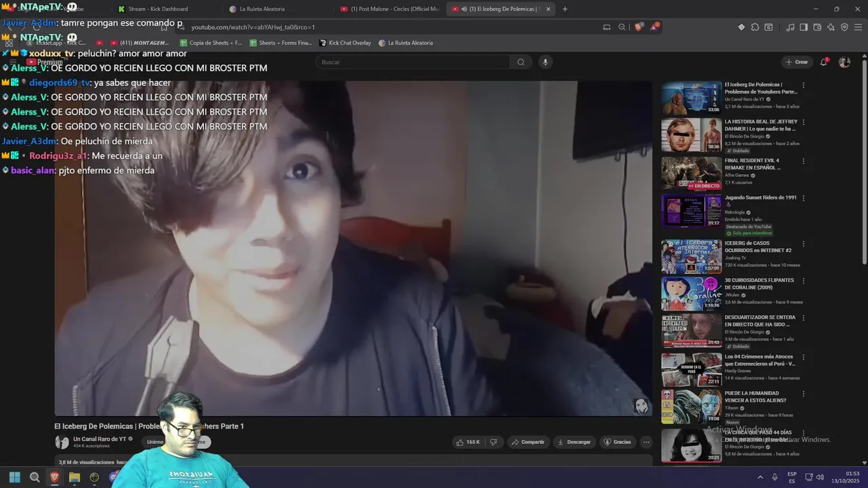Click the cast screen icon in address bar
This screenshot has width=868, height=488.
[x=607, y=27]
